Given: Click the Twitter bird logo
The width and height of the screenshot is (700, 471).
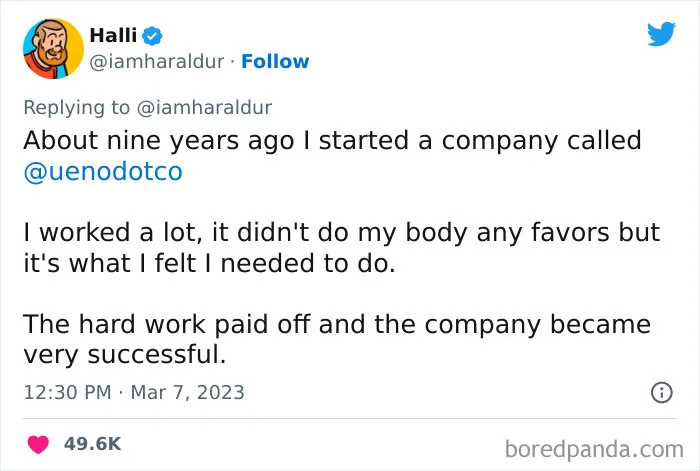Looking at the screenshot, I should click(x=661, y=33).
